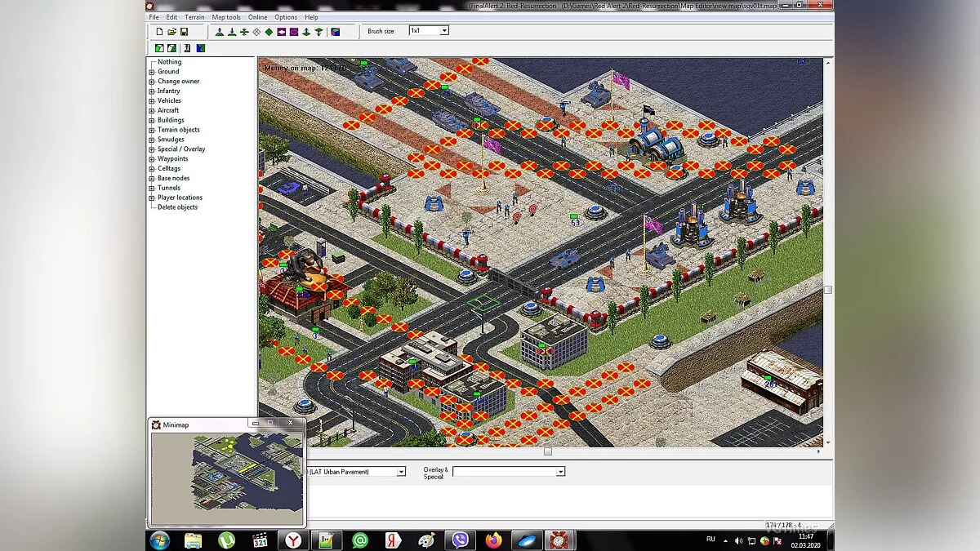980x551 pixels.
Task: Click first green cliff icon on second toolbar
Action: pyautogui.click(x=159, y=48)
